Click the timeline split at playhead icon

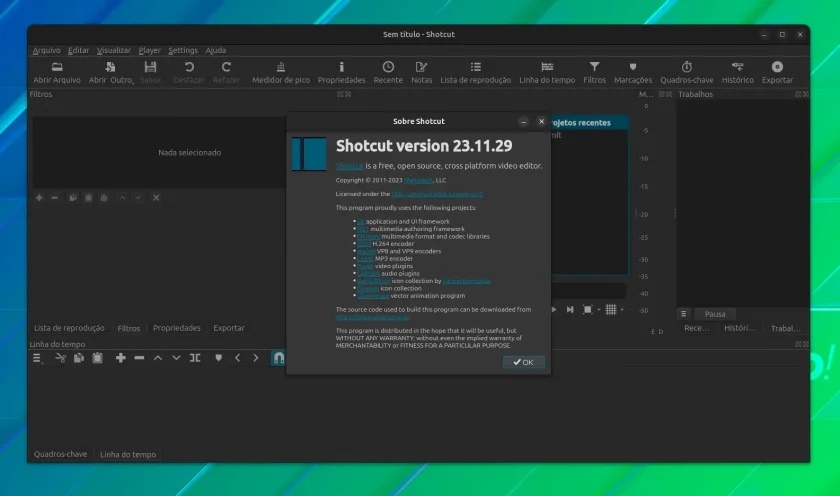point(195,358)
